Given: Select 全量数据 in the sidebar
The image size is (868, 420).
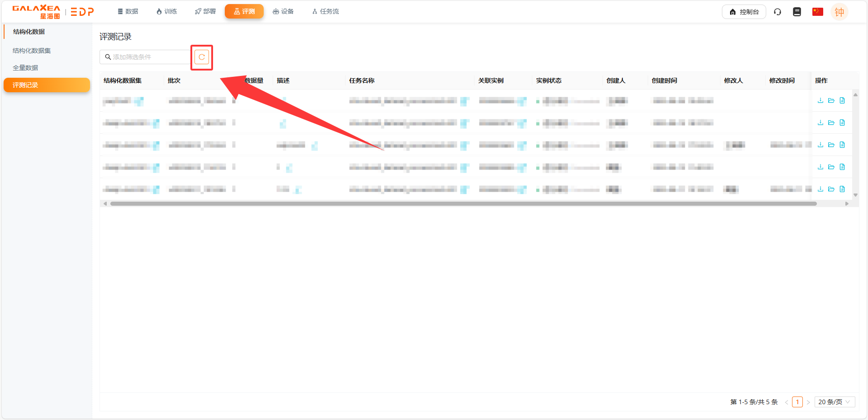Looking at the screenshot, I should pyautogui.click(x=25, y=68).
